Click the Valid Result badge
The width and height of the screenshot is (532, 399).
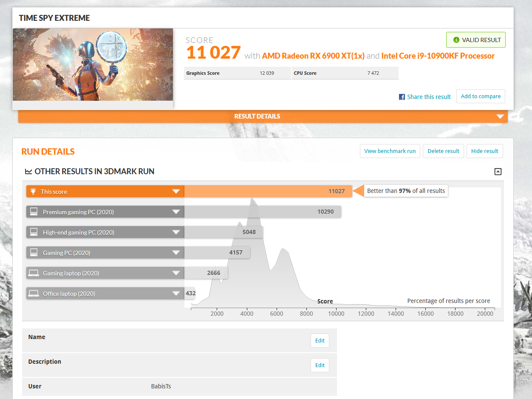(x=476, y=40)
